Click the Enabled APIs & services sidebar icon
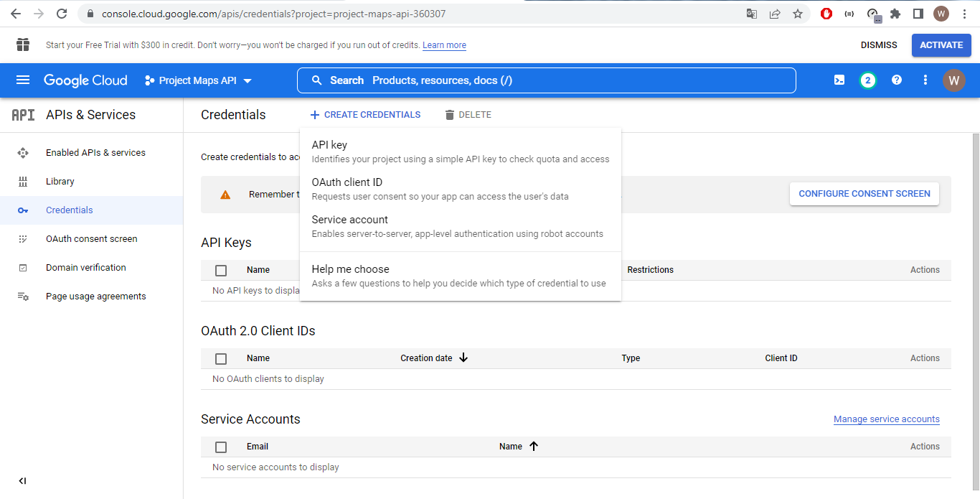The height and width of the screenshot is (499, 980). pos(23,153)
